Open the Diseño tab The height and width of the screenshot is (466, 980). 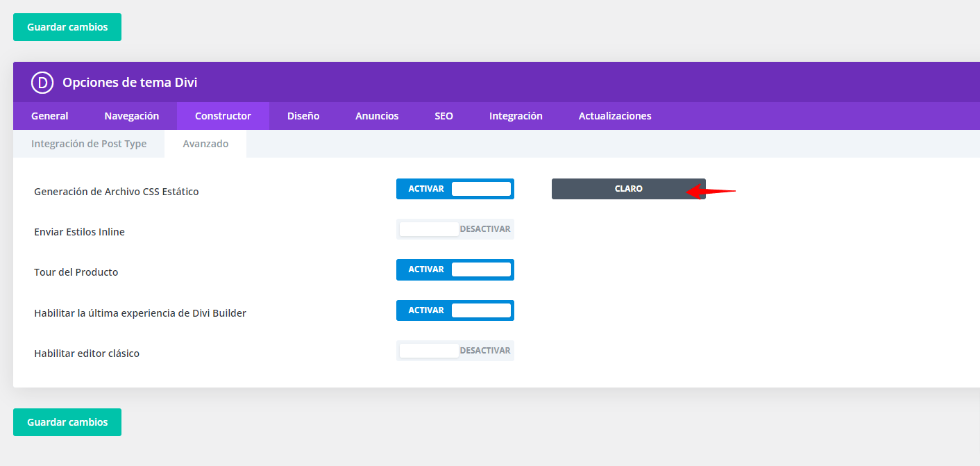[303, 116]
